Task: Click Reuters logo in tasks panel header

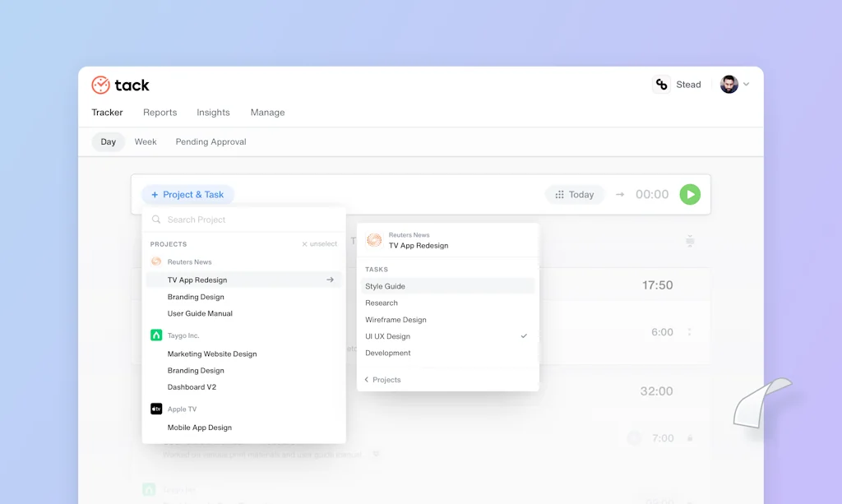Action: tap(374, 240)
